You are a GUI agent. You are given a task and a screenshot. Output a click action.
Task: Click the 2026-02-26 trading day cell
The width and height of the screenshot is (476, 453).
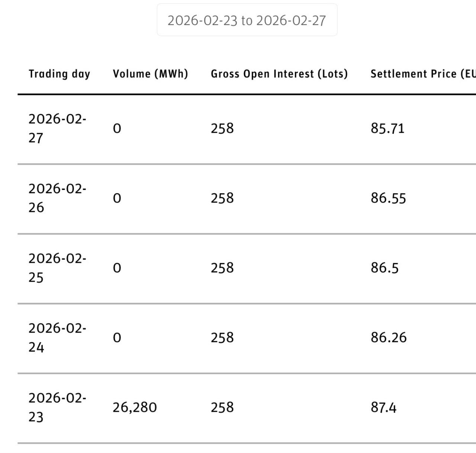click(x=57, y=198)
